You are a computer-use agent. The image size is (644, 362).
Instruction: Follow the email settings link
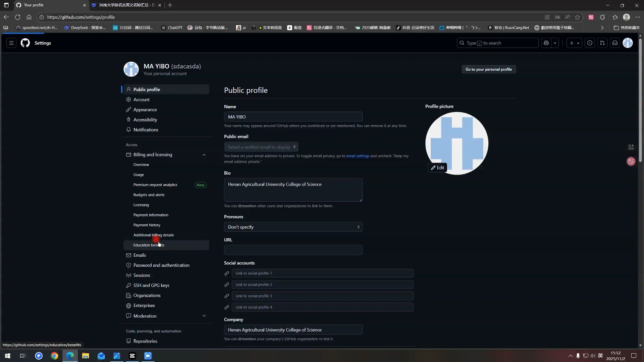pos(358,156)
